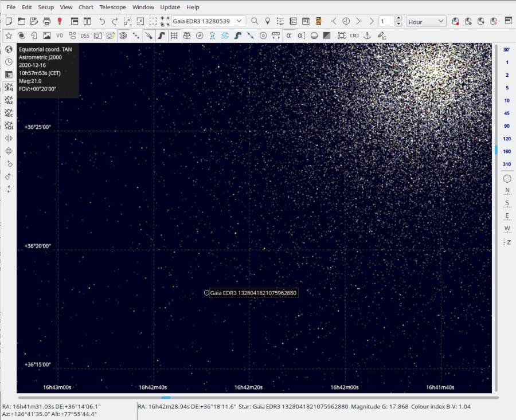Viewport: 516px width, 420px height.
Task: Set field of view to 90 degrees
Action: coord(507,126)
